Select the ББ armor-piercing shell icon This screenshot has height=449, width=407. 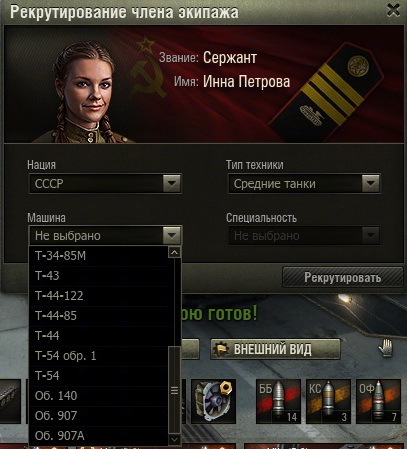coord(278,401)
